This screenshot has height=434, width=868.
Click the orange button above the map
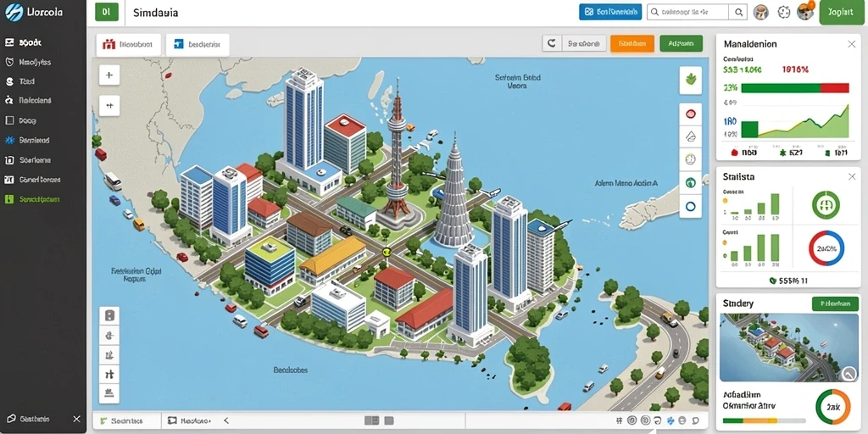(632, 43)
